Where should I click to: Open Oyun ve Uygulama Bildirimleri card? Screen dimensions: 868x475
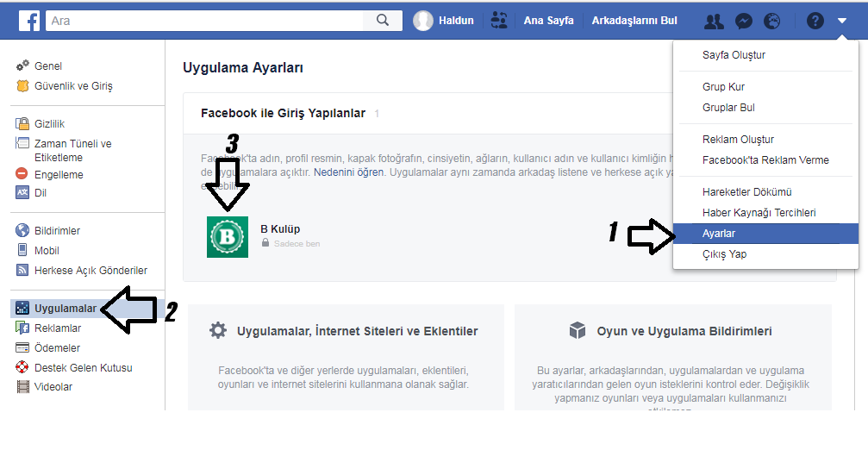coord(673,357)
